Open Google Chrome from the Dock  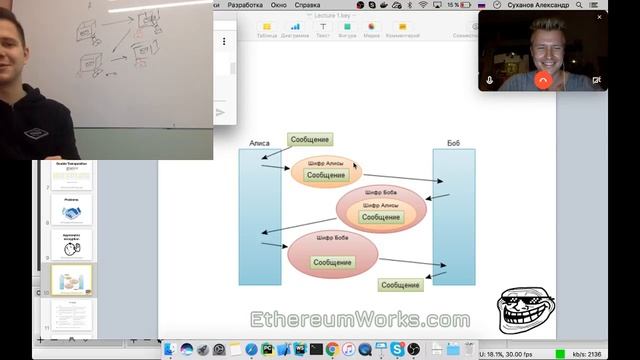332,349
